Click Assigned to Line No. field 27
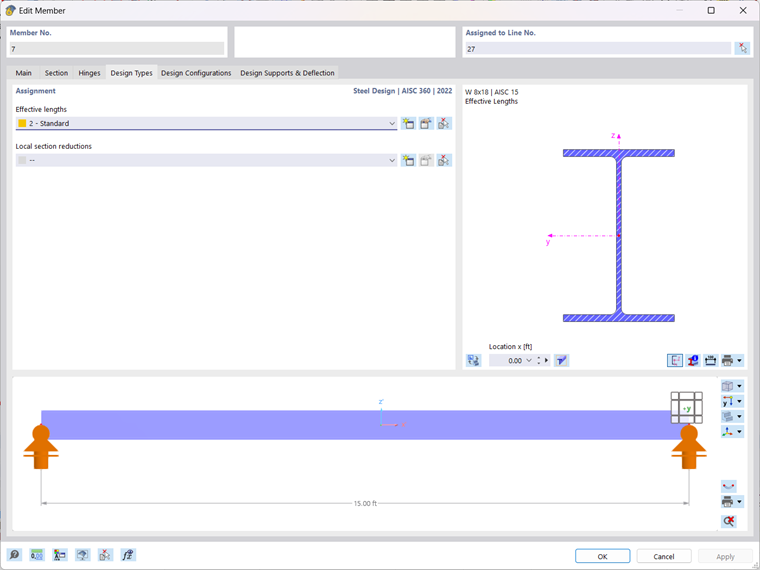 [598, 48]
